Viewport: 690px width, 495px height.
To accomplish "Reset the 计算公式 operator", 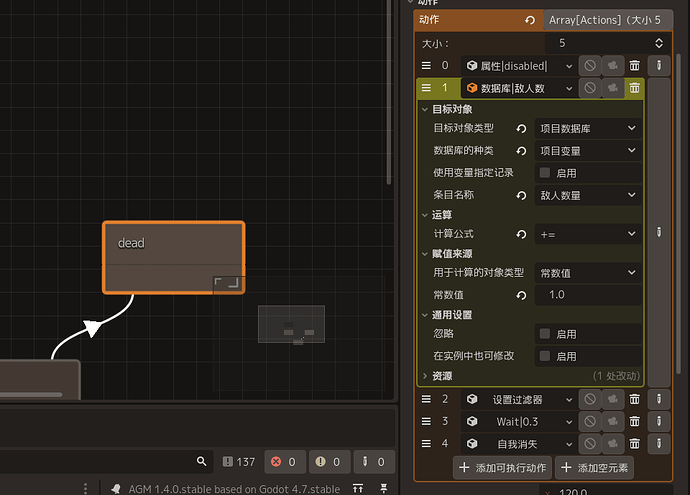I will [x=521, y=234].
